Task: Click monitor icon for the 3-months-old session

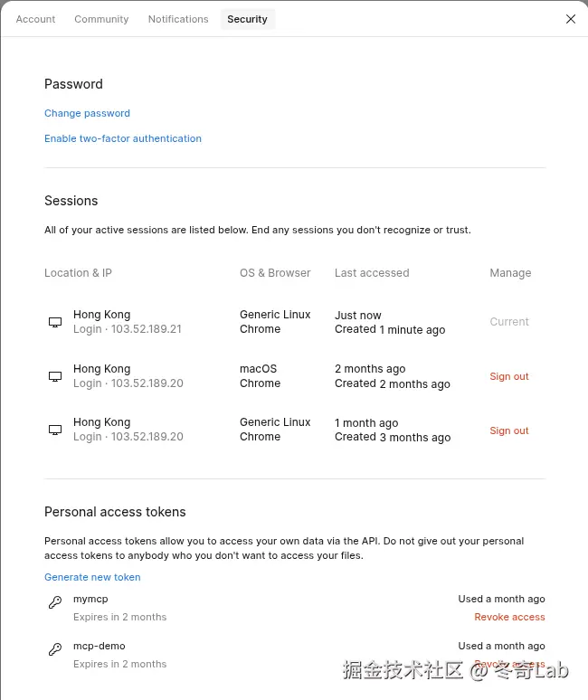Action: (55, 430)
